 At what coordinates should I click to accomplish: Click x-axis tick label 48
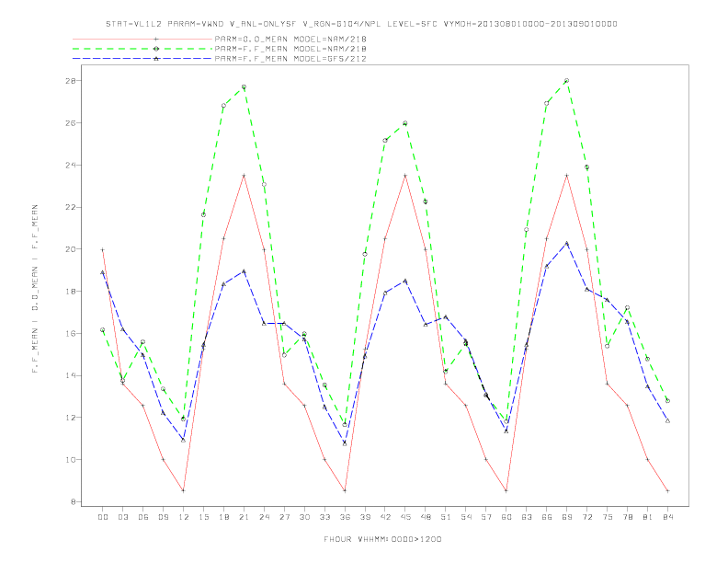click(x=426, y=517)
